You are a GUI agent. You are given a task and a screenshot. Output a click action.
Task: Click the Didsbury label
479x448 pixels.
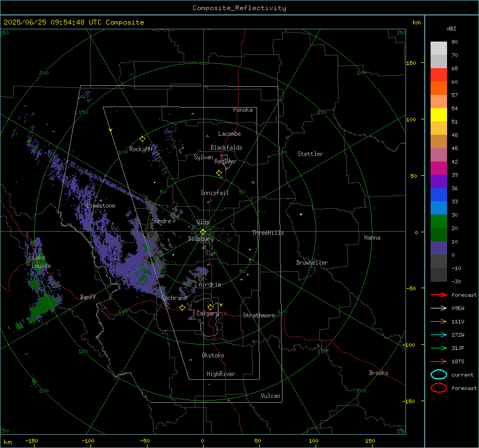tap(201, 239)
